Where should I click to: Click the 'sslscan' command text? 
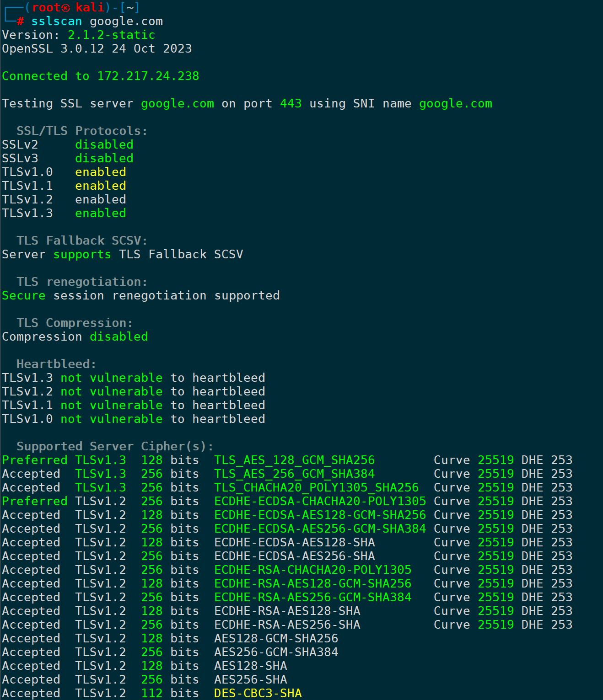point(57,21)
